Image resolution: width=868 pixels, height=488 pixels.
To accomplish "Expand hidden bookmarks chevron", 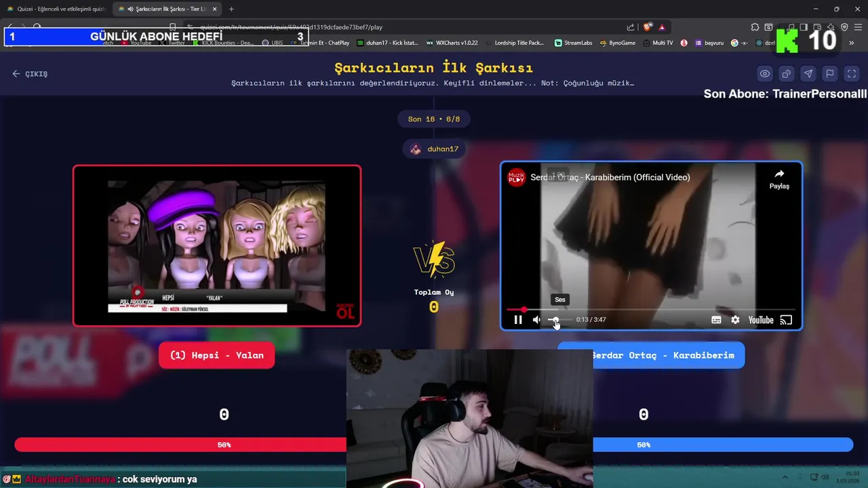I will click(852, 43).
